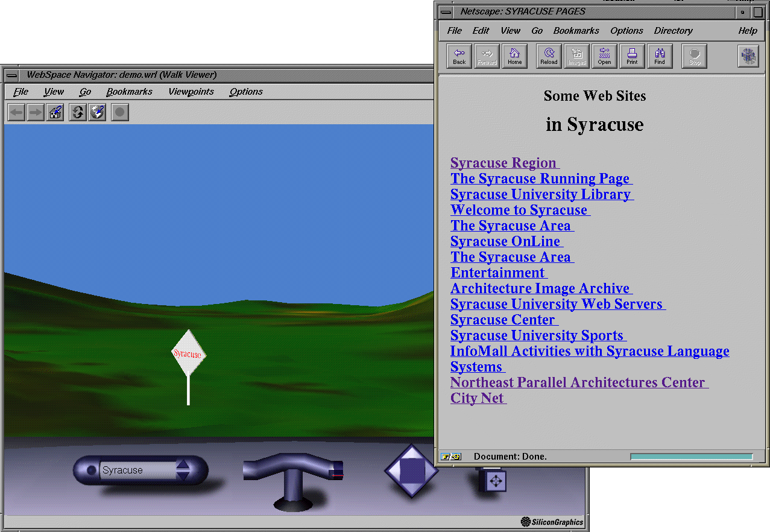Click the security key icon in Netscape status bar
The image size is (770, 532).
point(451,457)
